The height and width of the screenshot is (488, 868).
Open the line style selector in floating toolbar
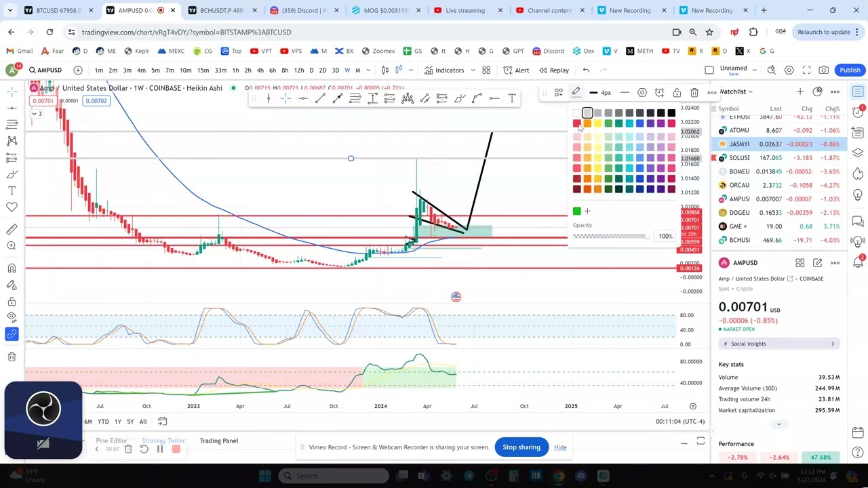[625, 93]
